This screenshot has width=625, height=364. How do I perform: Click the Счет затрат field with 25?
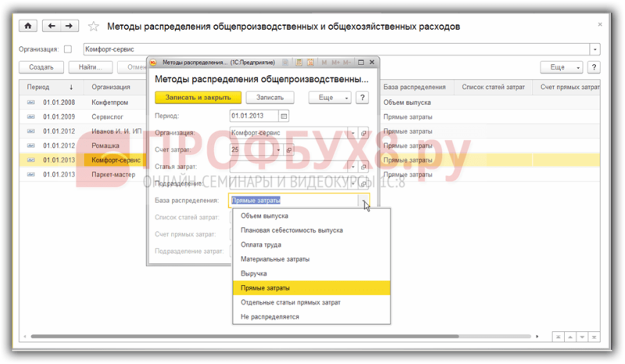pos(252,150)
